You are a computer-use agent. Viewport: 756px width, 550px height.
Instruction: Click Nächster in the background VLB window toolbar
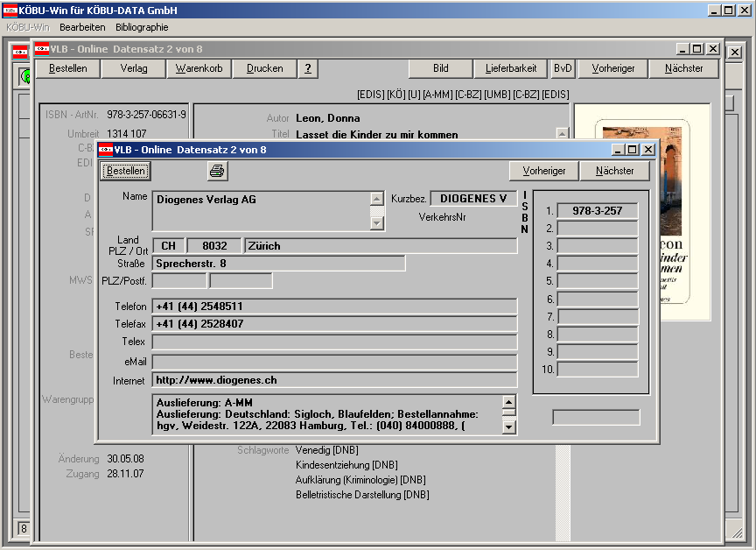point(683,68)
